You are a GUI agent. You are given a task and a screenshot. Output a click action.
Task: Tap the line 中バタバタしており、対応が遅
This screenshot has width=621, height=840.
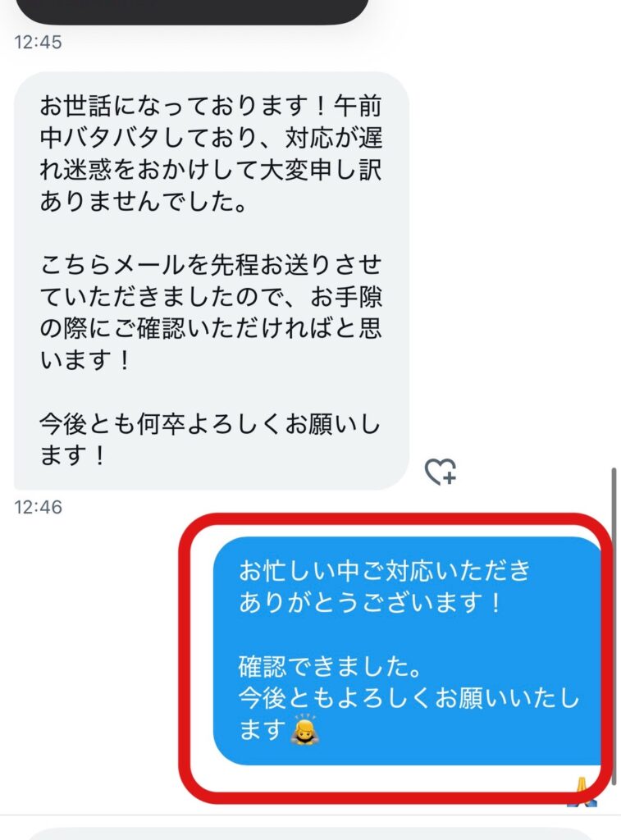click(x=211, y=138)
